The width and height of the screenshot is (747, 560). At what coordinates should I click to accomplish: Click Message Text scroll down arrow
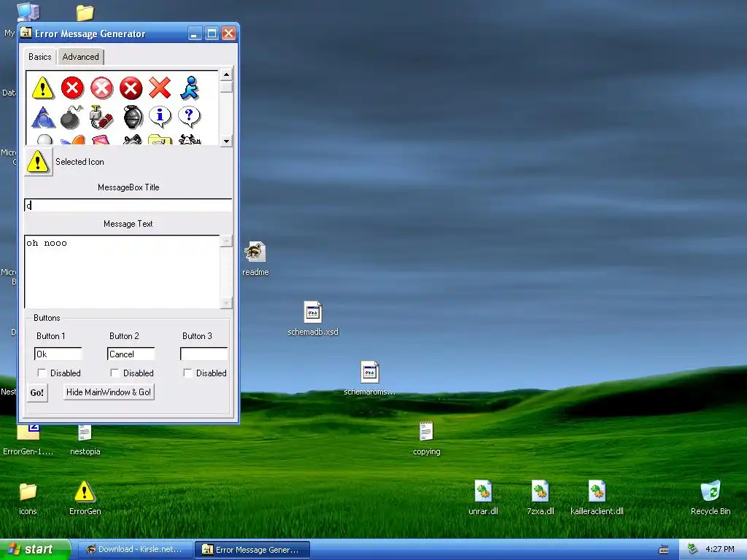point(226,303)
